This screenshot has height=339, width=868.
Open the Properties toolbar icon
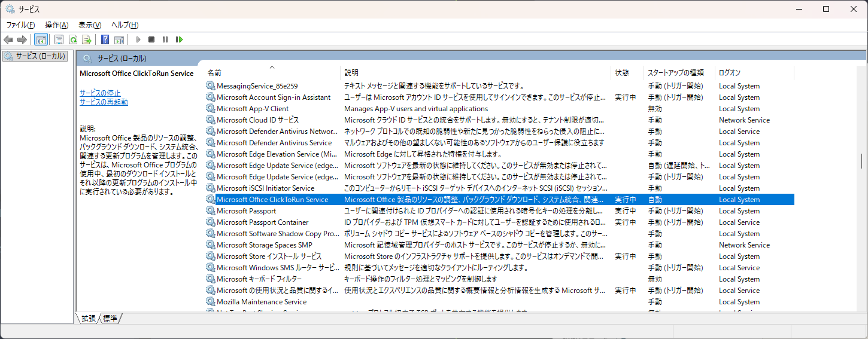[59, 39]
